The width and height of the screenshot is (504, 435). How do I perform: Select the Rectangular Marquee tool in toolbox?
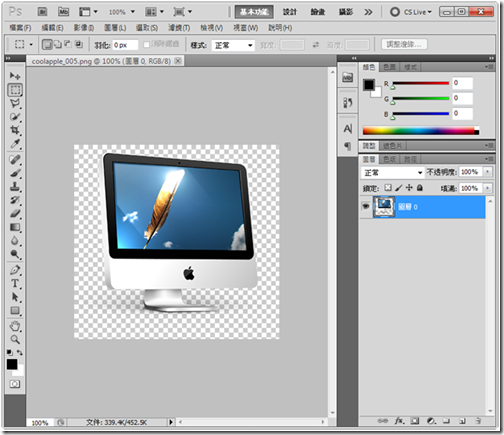point(15,90)
